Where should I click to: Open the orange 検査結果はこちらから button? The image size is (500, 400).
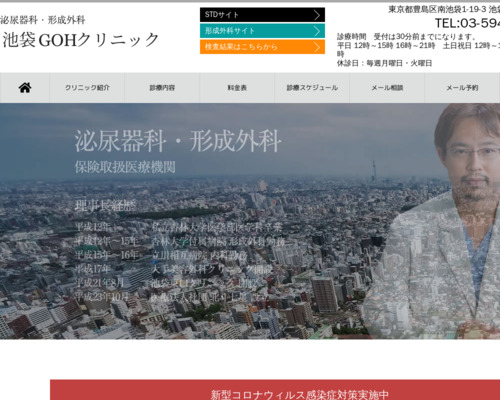pyautogui.click(x=262, y=47)
